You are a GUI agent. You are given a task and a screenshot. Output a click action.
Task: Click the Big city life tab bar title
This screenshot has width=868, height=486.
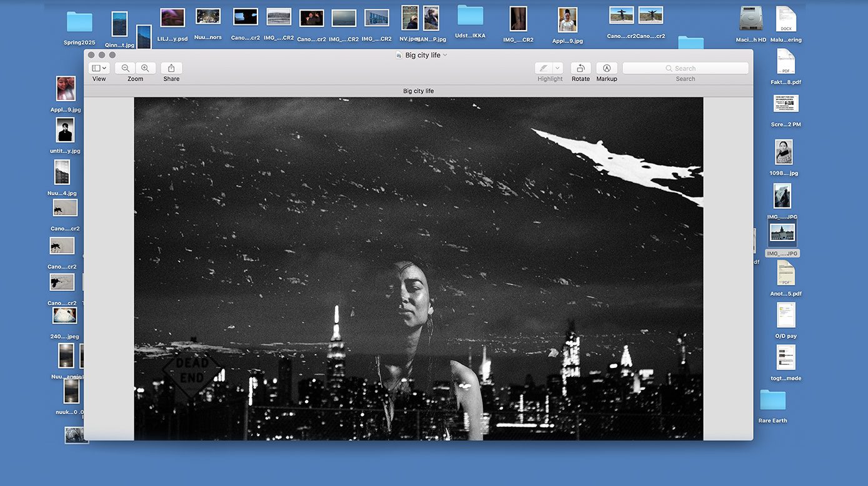pyautogui.click(x=419, y=91)
